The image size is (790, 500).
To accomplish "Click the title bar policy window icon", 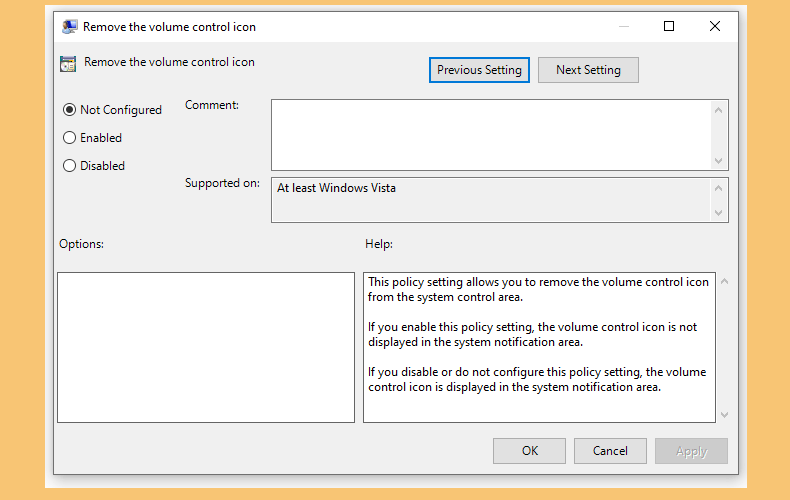I will pyautogui.click(x=70, y=26).
